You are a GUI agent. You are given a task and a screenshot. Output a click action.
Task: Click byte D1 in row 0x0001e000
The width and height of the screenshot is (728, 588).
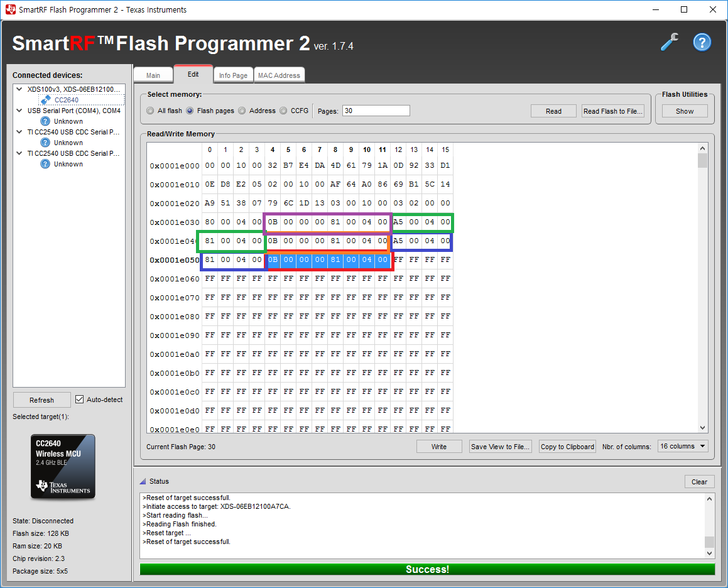(x=445, y=165)
